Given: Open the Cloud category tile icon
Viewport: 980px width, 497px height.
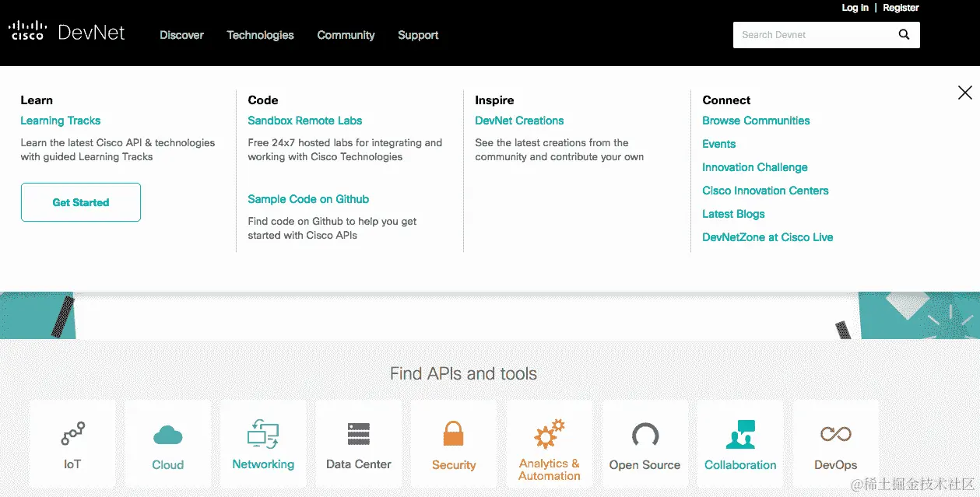Looking at the screenshot, I should click(167, 435).
